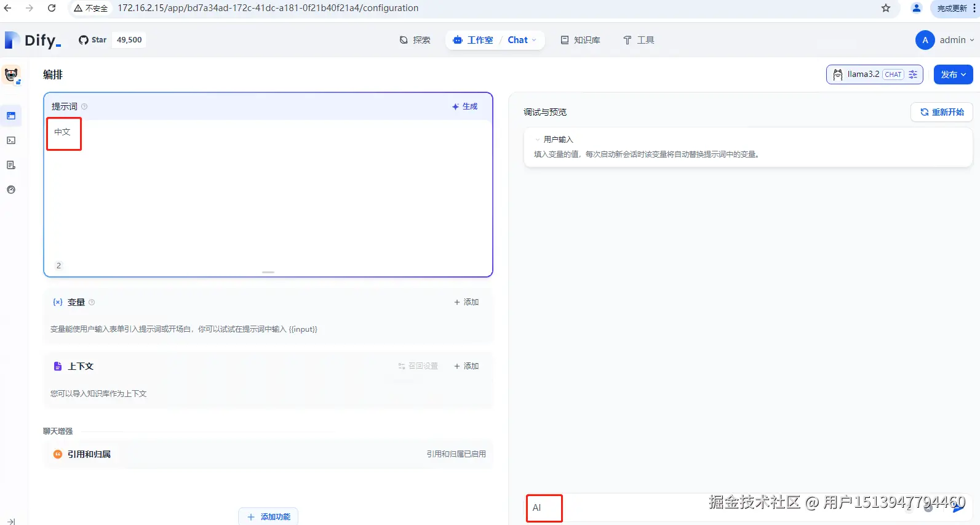Add a variable with 添加
The image size is (980, 525).
click(466, 302)
